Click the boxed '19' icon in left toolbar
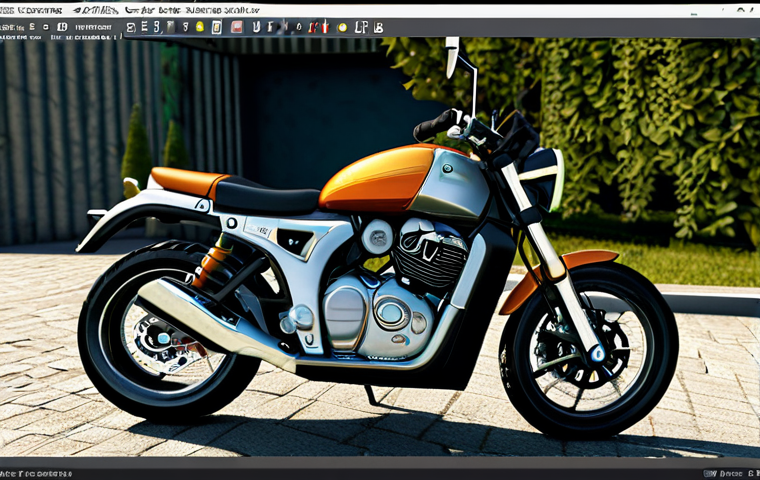Viewport: 760px width, 480px height. click(62, 27)
